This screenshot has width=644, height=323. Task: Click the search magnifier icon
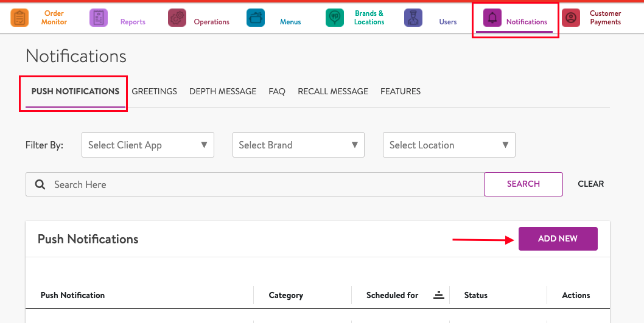(x=40, y=184)
